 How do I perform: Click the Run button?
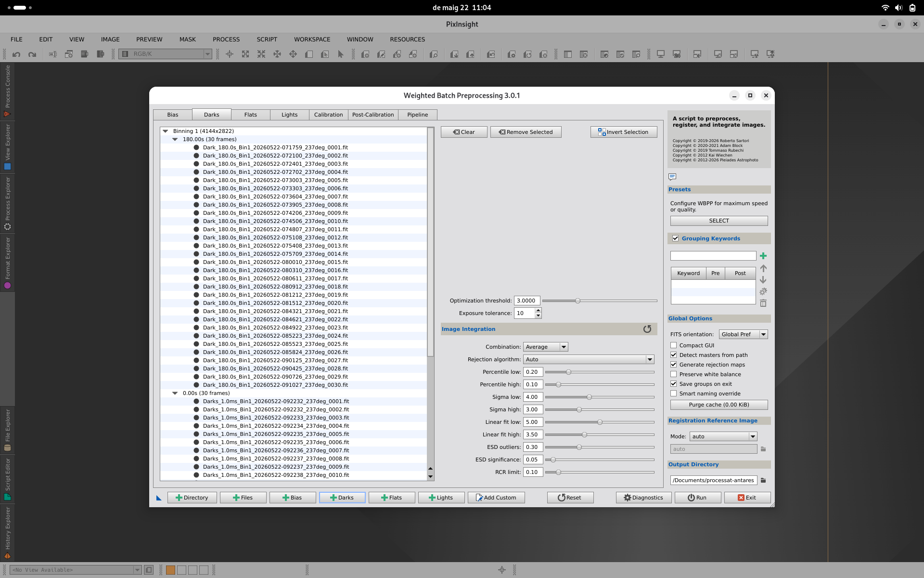698,498
